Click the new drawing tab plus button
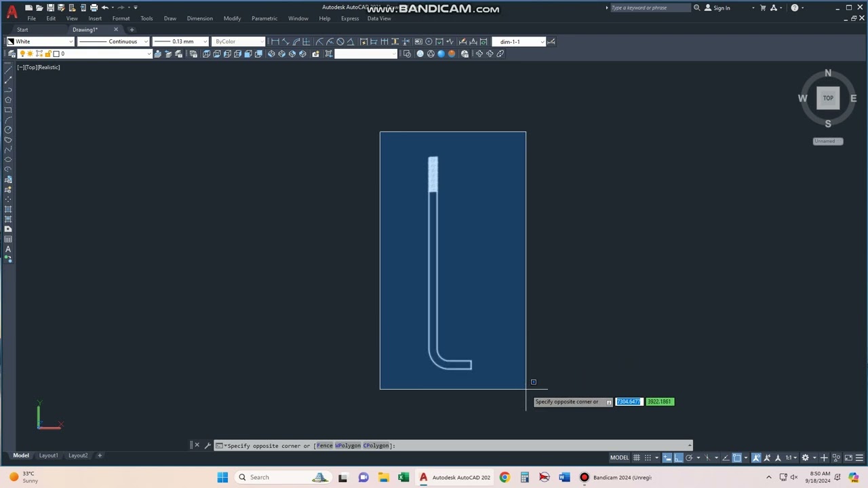The width and height of the screenshot is (868, 488). (132, 30)
